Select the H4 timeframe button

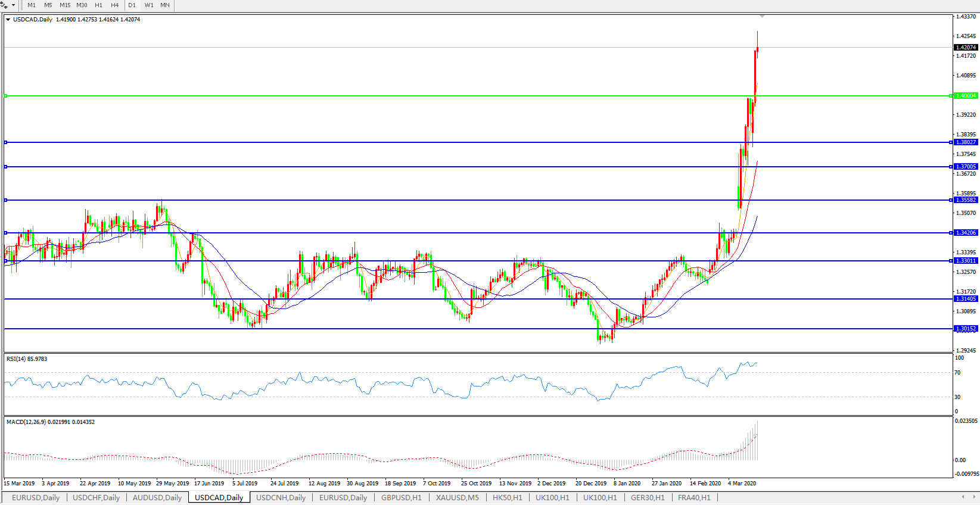[115, 5]
